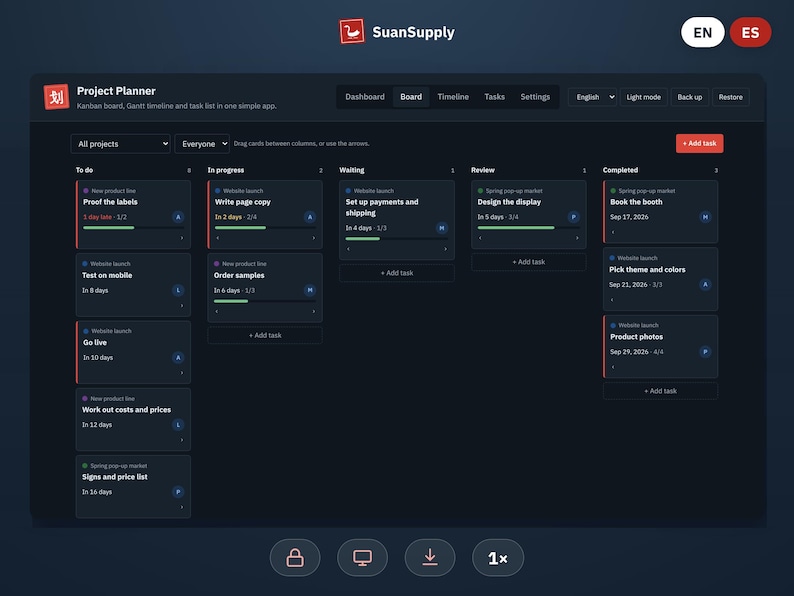794x596 pixels.
Task: Move Book the booth back with left arrow
Action: click(613, 232)
